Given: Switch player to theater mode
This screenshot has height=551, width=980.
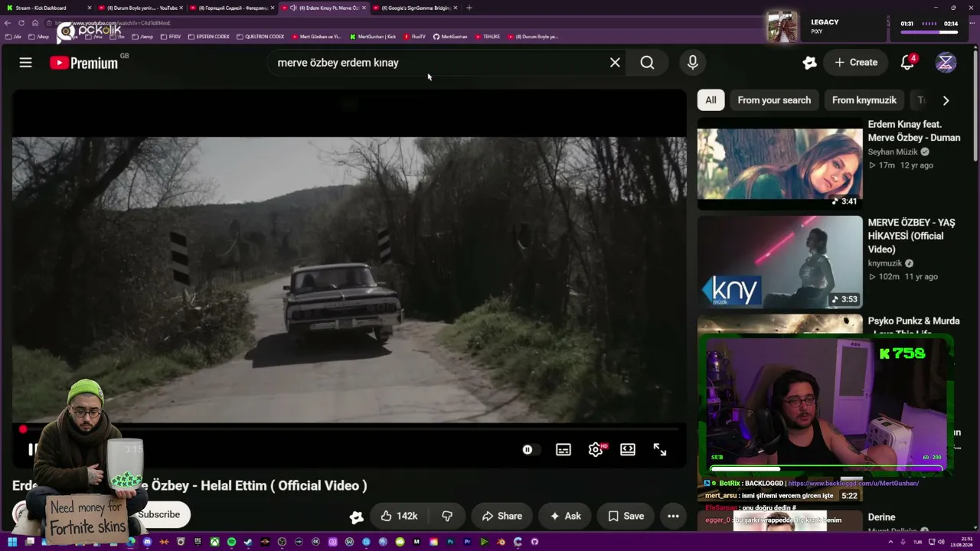Looking at the screenshot, I should [628, 450].
